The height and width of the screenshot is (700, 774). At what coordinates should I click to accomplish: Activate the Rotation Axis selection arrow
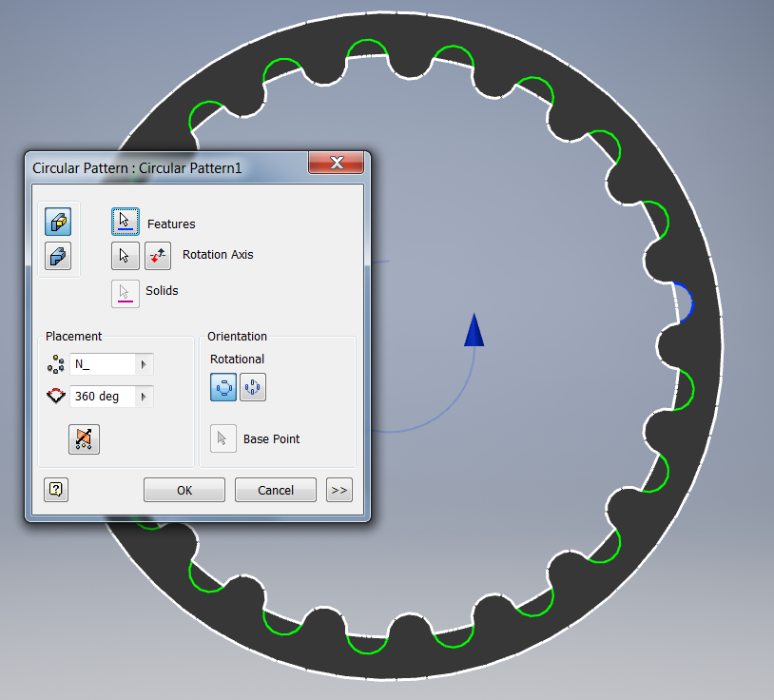coord(126,256)
